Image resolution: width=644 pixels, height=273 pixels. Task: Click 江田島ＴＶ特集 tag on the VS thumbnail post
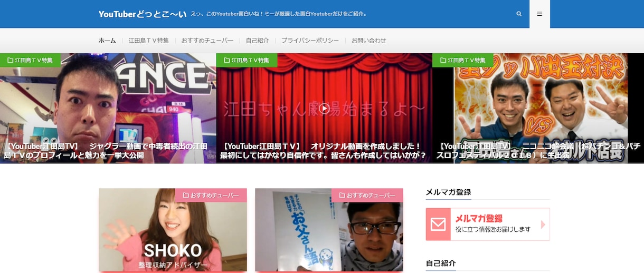(463, 60)
